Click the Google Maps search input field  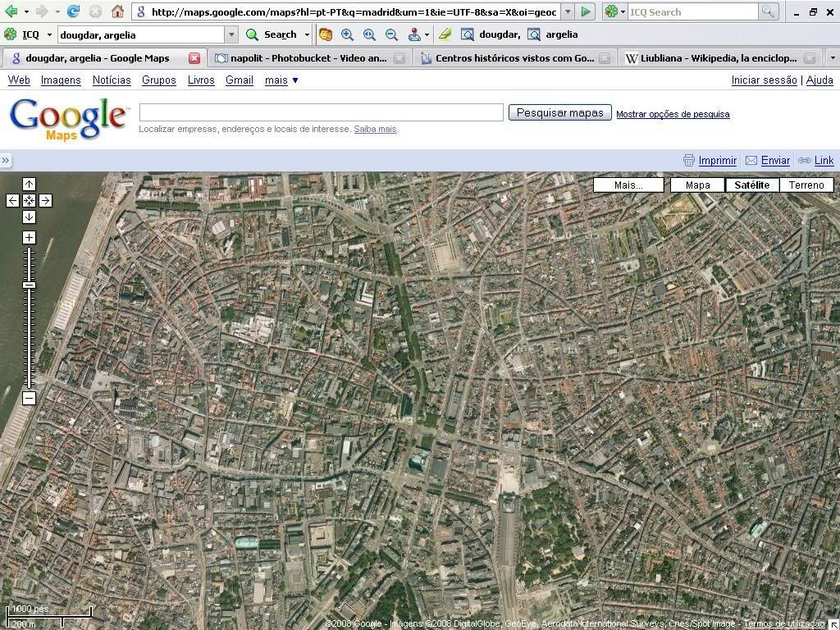point(321,113)
